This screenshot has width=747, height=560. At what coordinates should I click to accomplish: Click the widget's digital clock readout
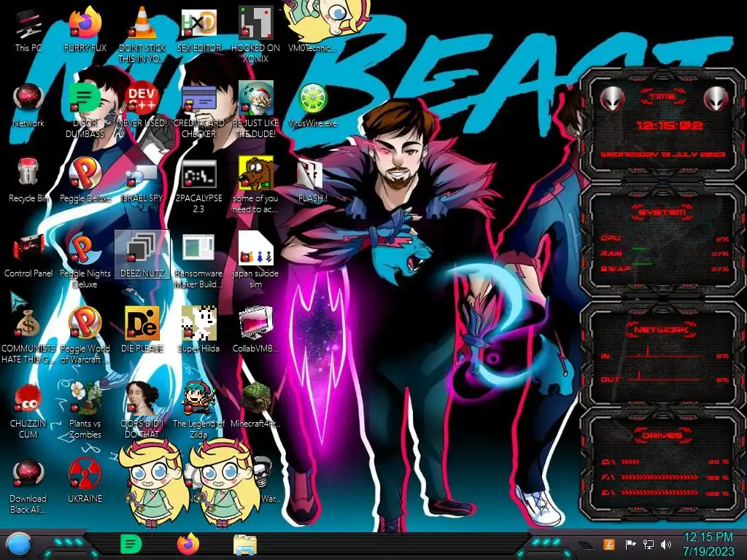click(670, 125)
